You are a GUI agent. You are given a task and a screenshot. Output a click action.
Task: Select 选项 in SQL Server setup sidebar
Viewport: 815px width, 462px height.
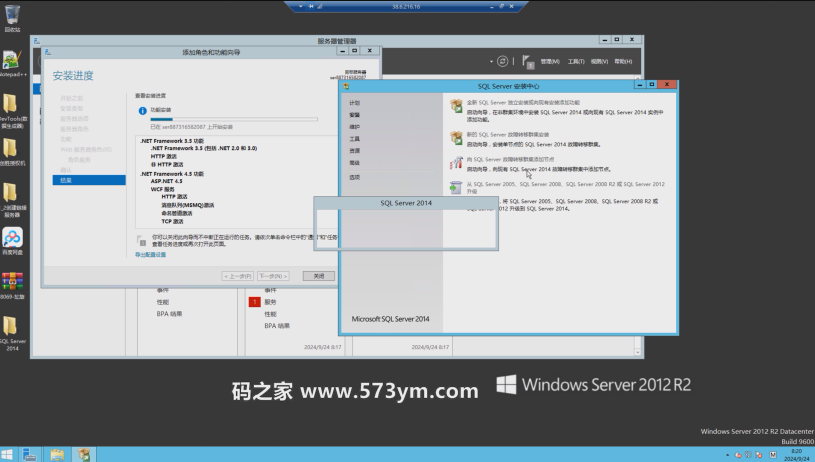coord(354,177)
